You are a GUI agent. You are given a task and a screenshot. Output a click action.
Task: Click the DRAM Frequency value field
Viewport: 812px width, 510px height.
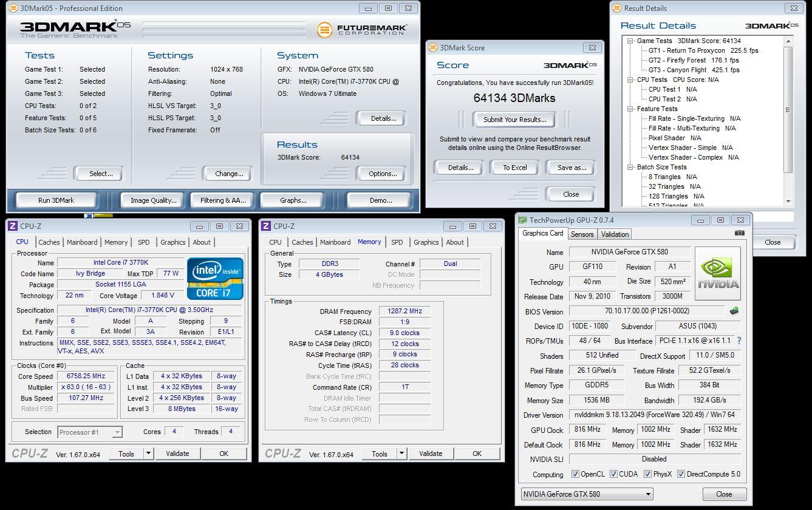pos(404,311)
